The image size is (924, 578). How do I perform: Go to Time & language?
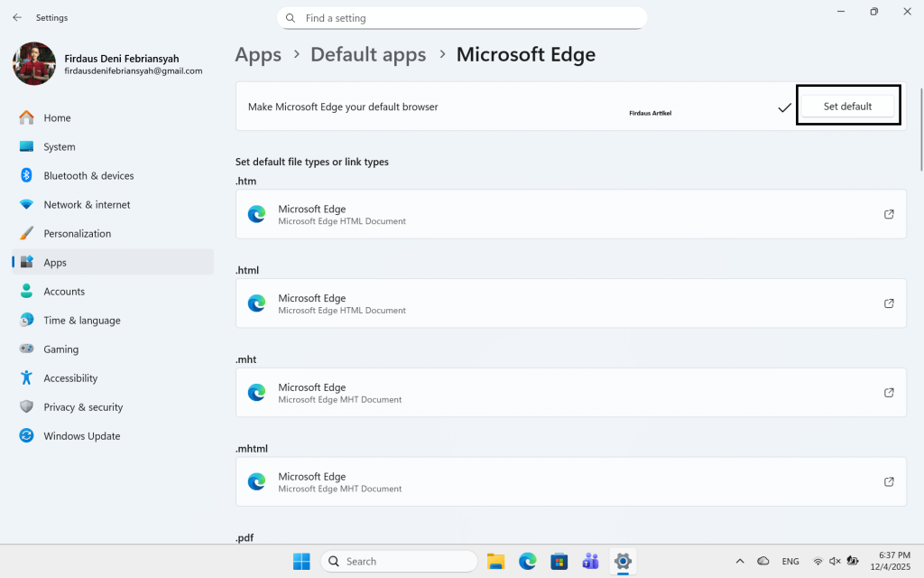(113, 321)
